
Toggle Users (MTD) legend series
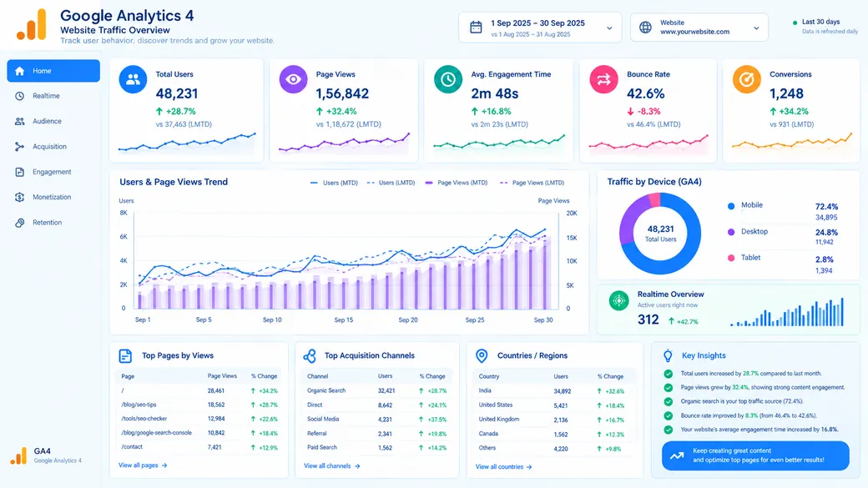coord(334,183)
